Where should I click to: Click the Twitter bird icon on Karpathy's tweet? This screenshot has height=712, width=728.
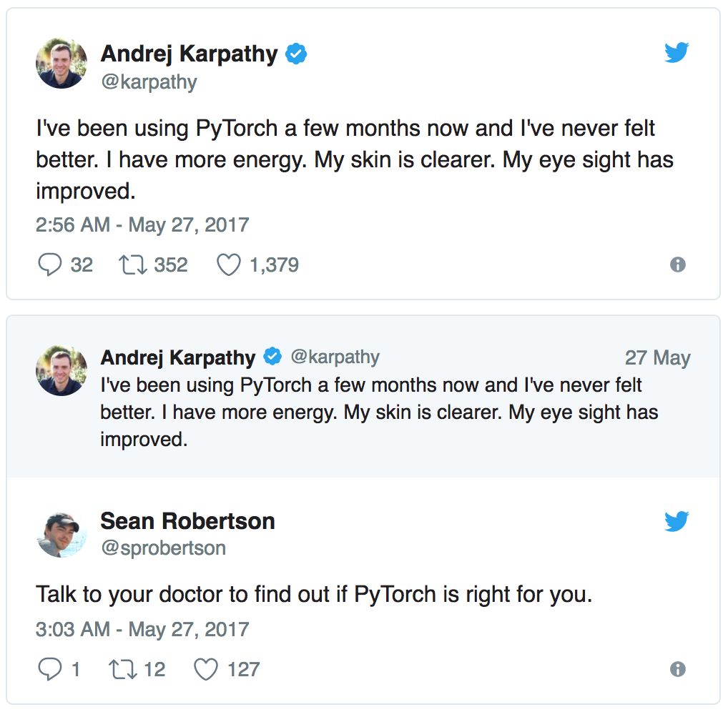pos(676,54)
